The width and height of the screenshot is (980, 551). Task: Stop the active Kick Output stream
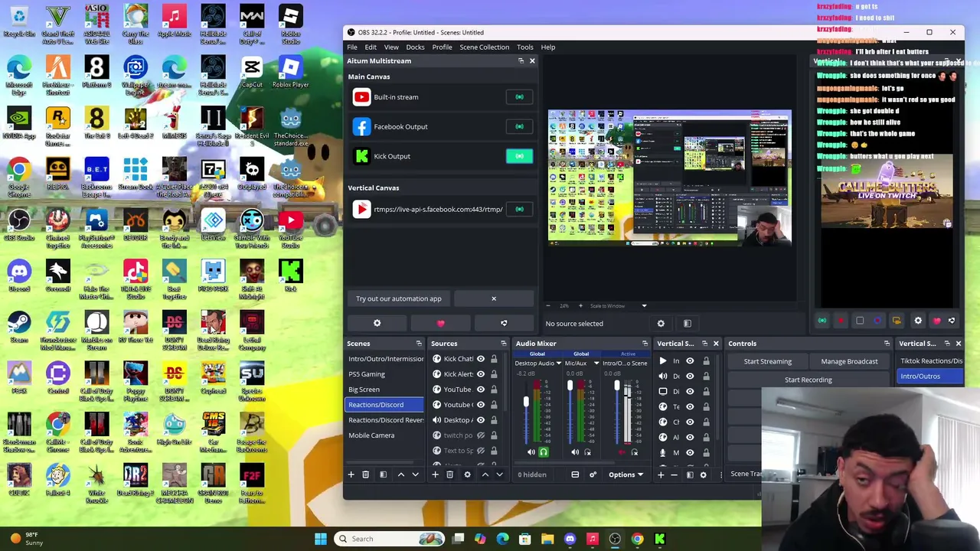pos(519,156)
